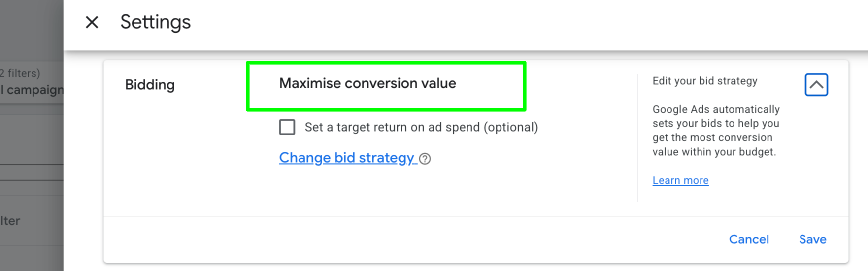The height and width of the screenshot is (271, 868).
Task: Open the Change bid strategy link
Action: (347, 158)
